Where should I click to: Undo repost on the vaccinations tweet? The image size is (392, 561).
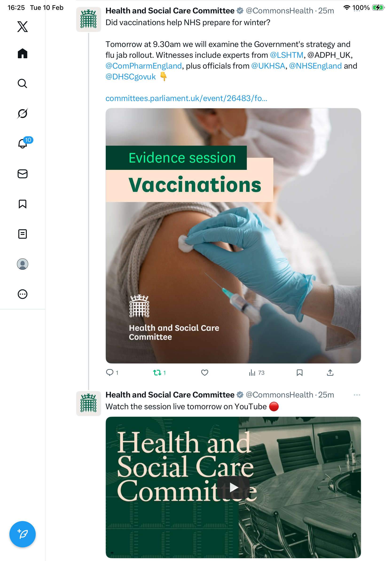(159, 372)
